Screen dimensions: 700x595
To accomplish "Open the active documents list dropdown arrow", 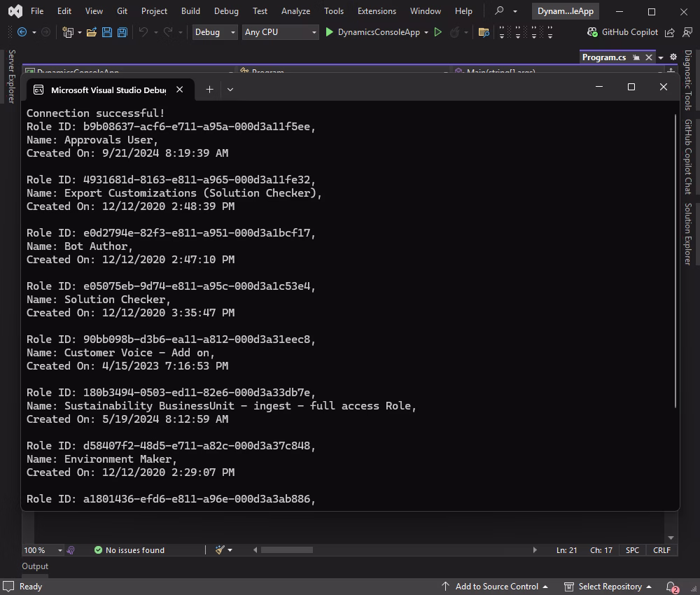I will 661,57.
